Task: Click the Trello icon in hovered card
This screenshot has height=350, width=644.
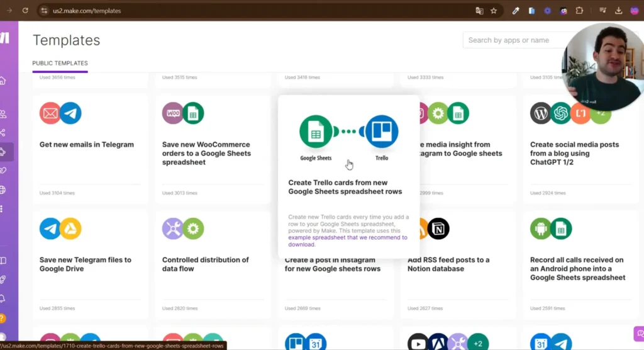Action: (382, 132)
